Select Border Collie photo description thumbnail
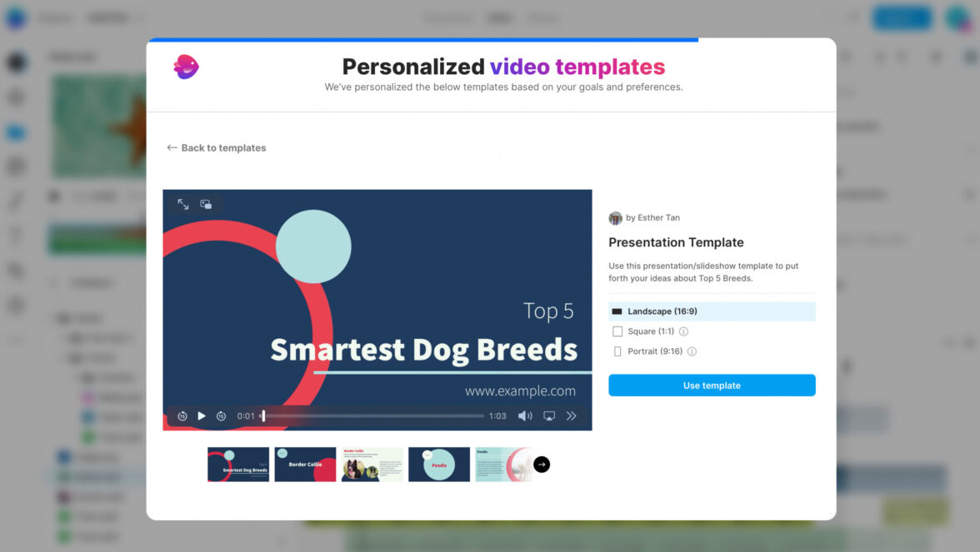The height and width of the screenshot is (552, 980). (x=372, y=465)
